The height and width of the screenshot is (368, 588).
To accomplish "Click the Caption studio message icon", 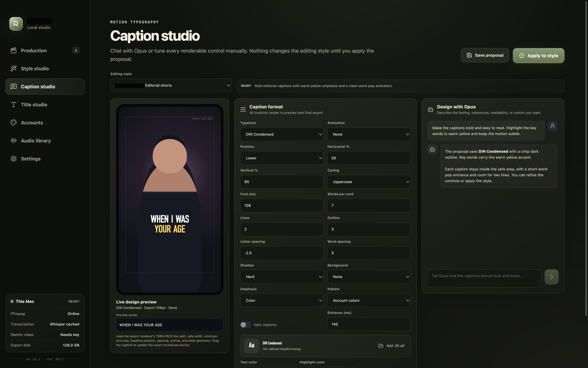I will [x=14, y=86].
